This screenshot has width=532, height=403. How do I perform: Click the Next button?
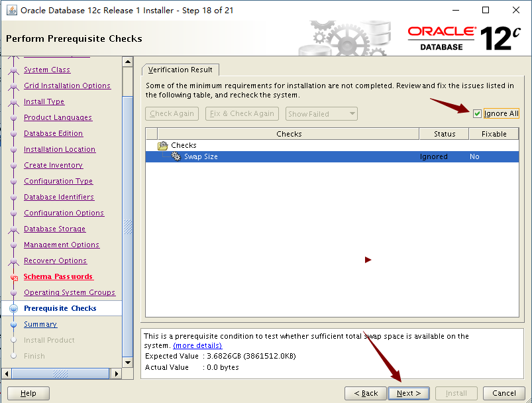409,393
